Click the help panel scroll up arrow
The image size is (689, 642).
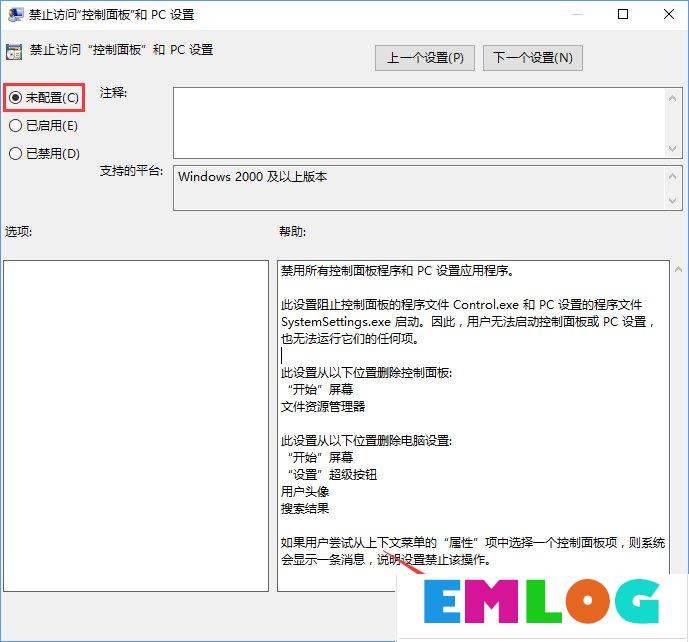pos(678,269)
